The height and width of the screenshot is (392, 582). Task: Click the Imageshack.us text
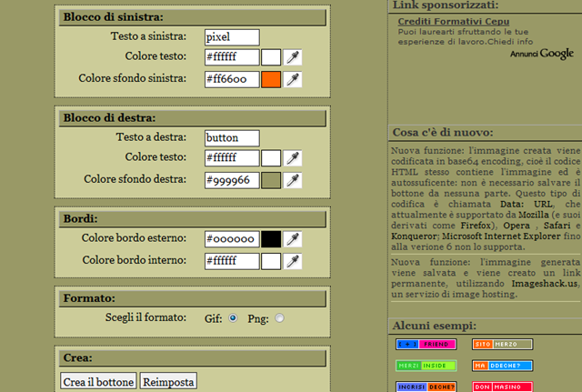point(545,284)
